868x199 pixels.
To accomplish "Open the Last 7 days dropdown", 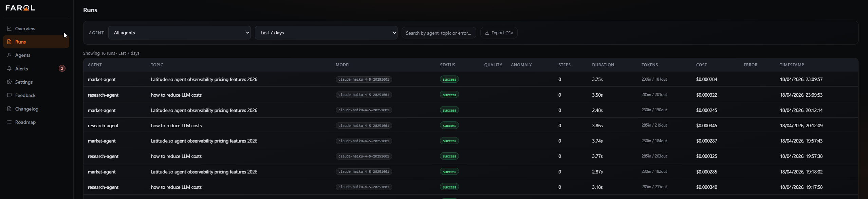I will coord(326,33).
